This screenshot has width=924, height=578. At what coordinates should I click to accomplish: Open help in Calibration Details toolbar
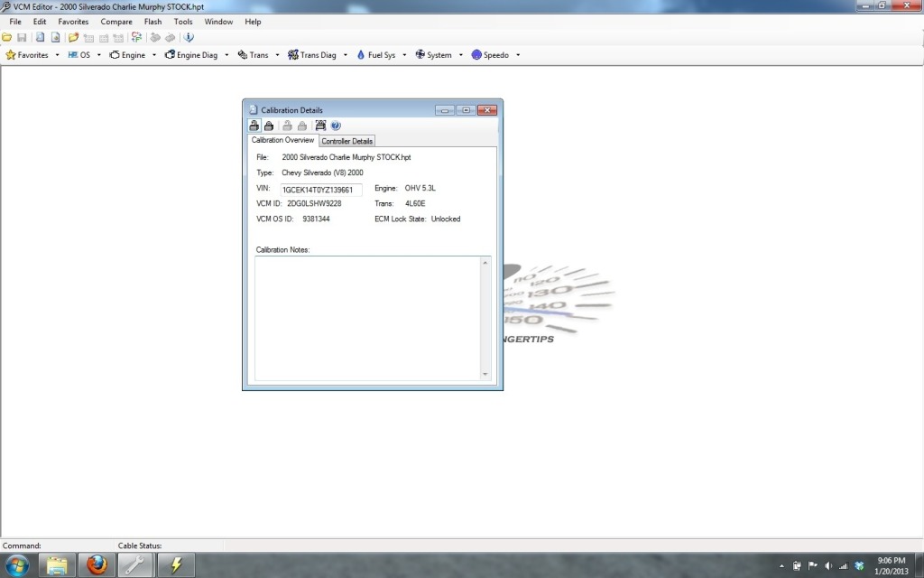336,126
